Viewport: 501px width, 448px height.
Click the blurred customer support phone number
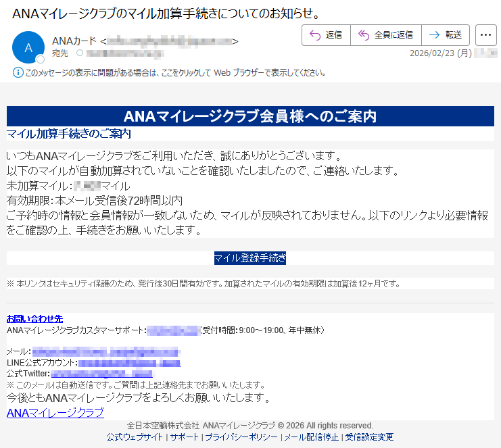point(172,330)
